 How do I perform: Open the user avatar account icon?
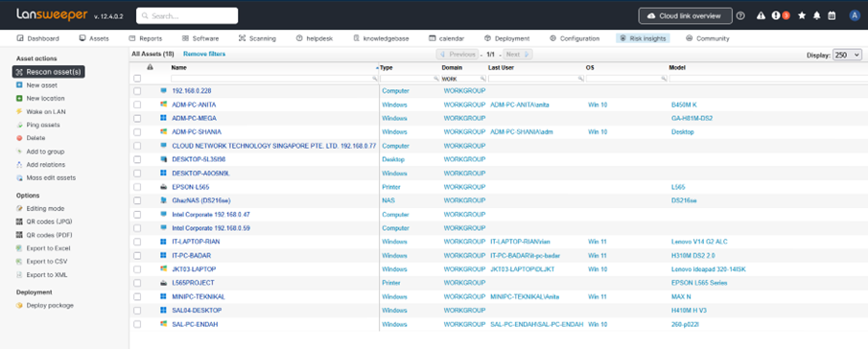855,16
